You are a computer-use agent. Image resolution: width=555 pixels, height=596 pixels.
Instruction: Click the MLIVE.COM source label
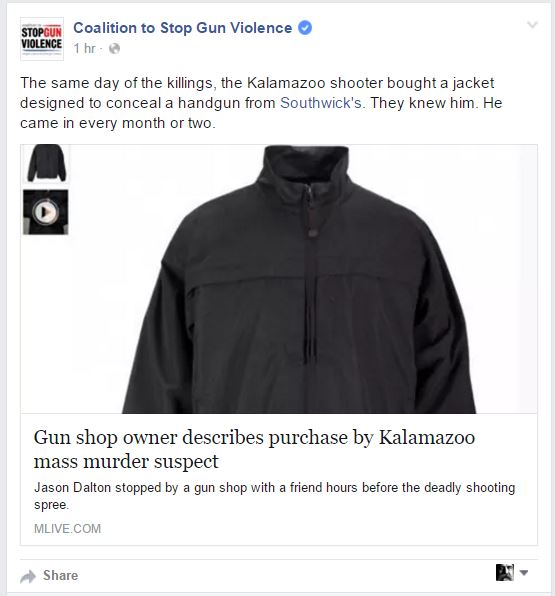67,529
